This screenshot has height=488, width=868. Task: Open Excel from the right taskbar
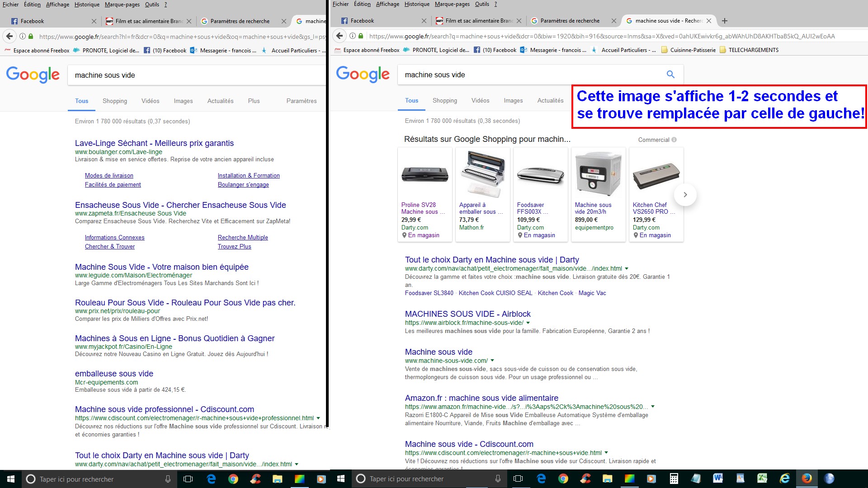[x=762, y=479]
